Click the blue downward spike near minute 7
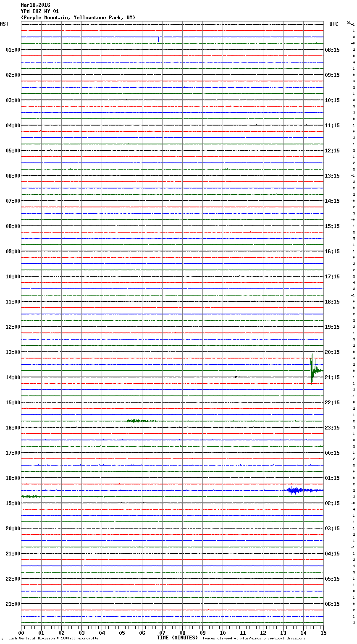 (x=159, y=39)
